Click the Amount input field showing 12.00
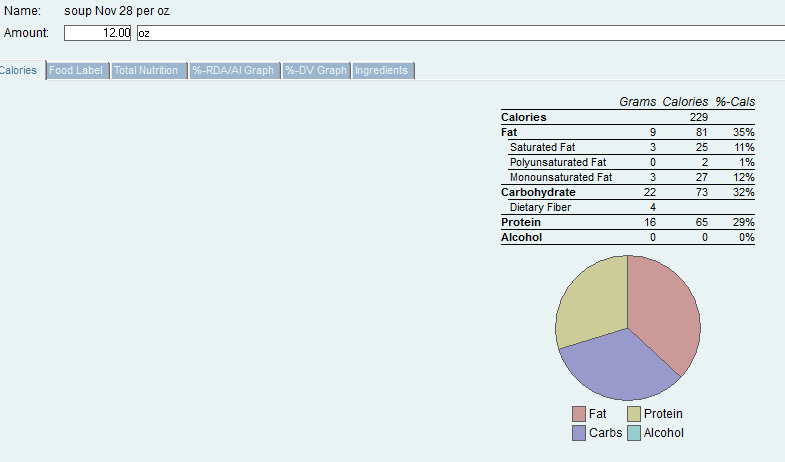 [x=98, y=33]
